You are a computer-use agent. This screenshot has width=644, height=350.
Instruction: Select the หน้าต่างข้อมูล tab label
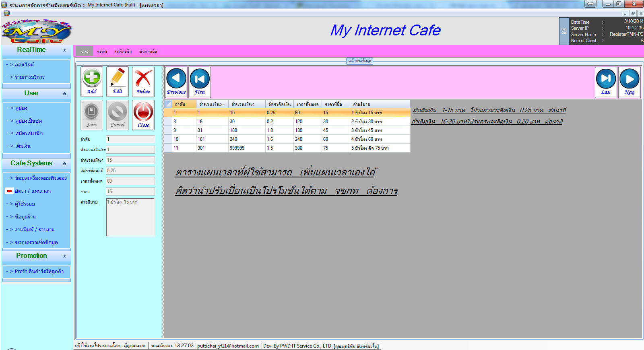tap(360, 61)
